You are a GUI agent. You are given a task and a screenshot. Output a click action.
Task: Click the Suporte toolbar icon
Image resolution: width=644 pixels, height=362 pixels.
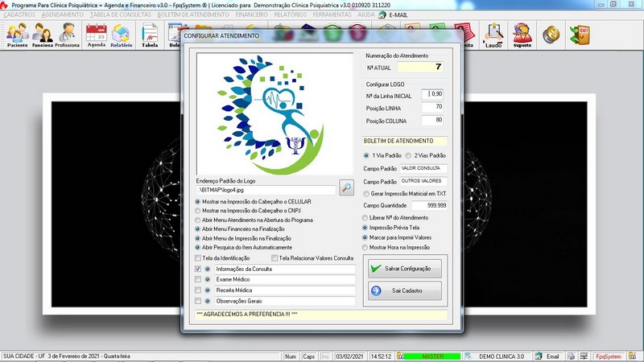tap(522, 35)
